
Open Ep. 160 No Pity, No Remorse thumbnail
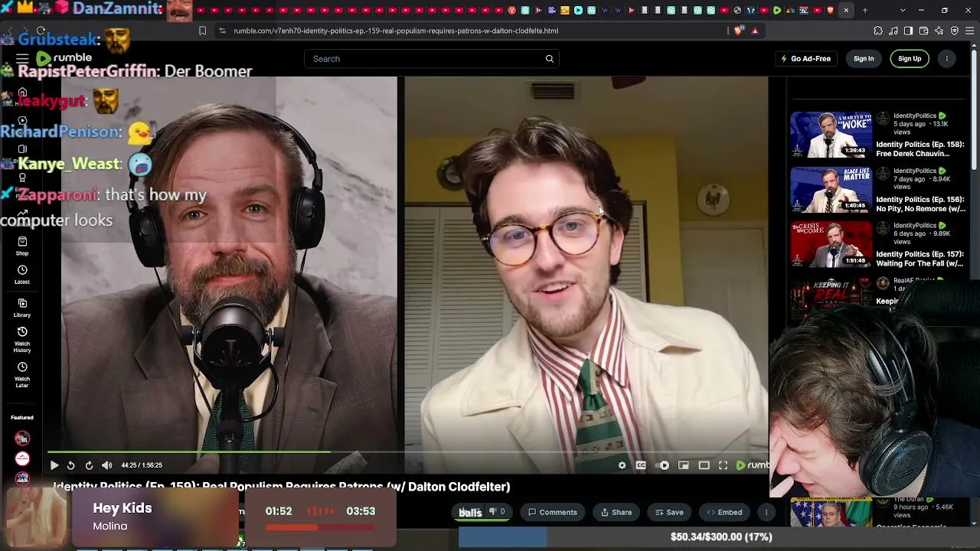[x=831, y=189]
